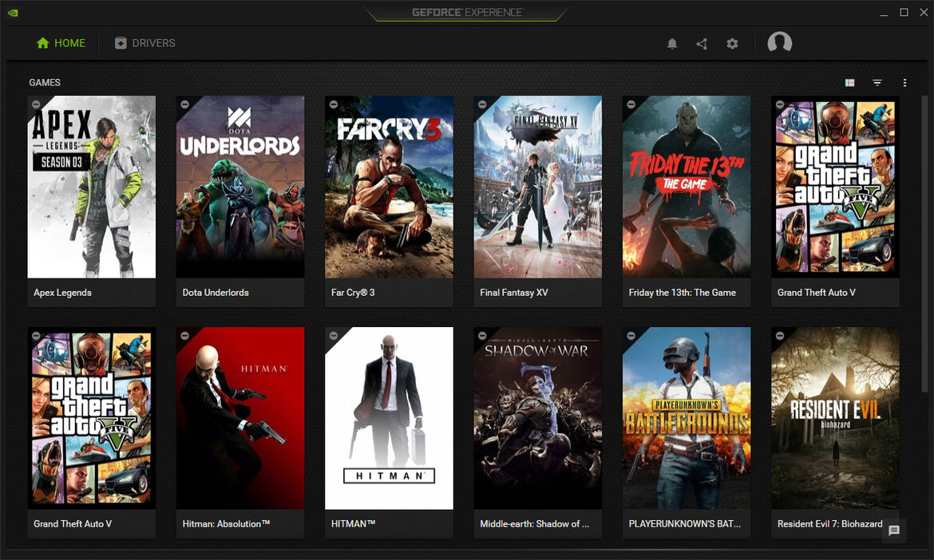Viewport: 934px width, 560px height.
Task: Click the minus badge on Hitman: Absolution
Action: click(184, 336)
